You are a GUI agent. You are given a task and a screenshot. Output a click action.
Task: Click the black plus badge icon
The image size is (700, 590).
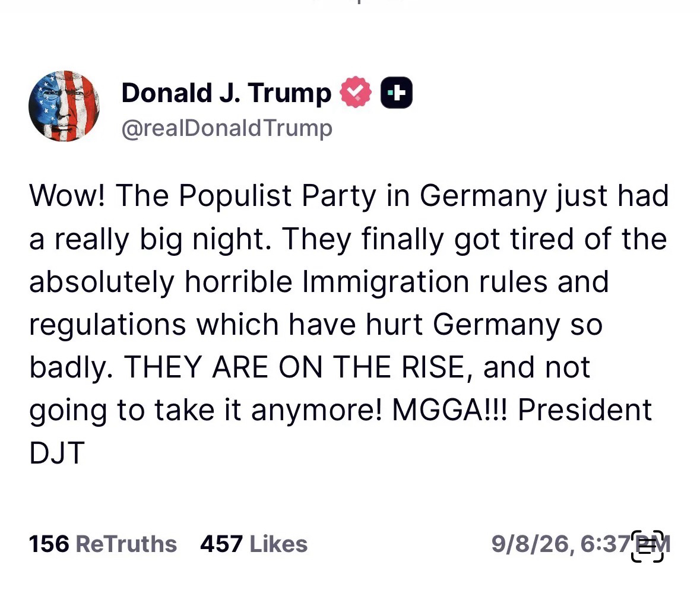click(x=397, y=93)
